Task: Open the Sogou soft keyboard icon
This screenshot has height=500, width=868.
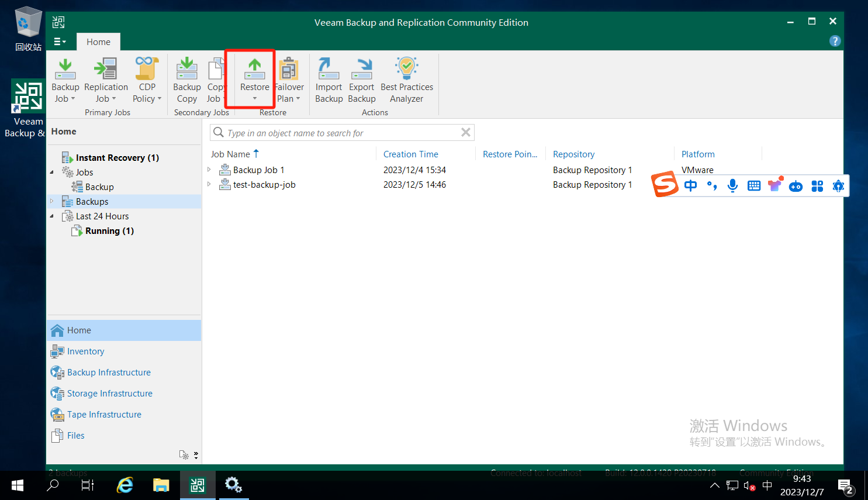Action: click(754, 186)
